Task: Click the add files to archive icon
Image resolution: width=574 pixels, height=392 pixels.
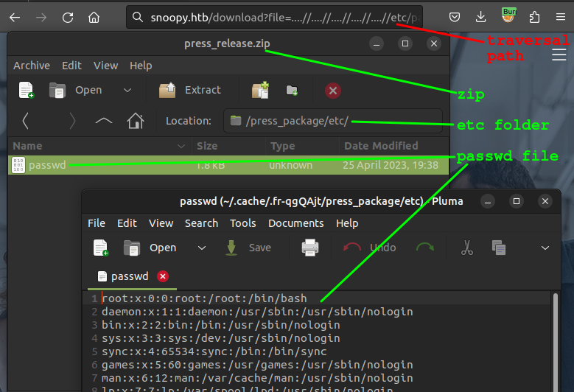Action: coord(259,90)
